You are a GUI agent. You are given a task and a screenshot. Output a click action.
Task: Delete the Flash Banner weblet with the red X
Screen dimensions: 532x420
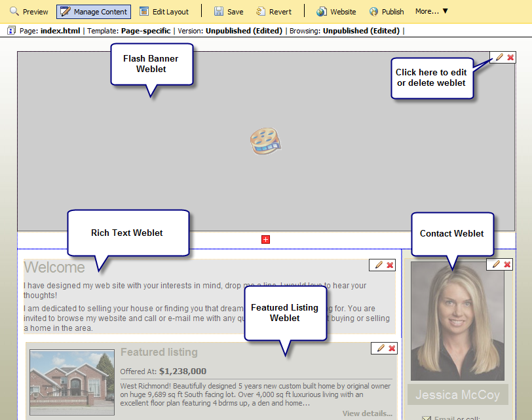tap(510, 58)
